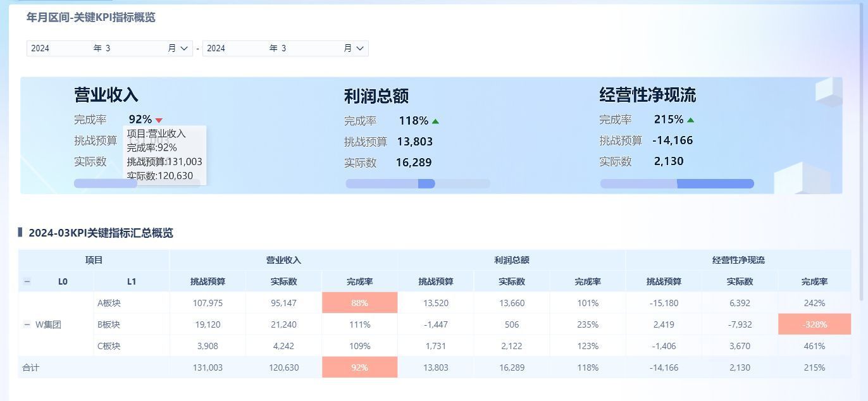
Task: Click the 101% completion cell
Action: point(587,303)
